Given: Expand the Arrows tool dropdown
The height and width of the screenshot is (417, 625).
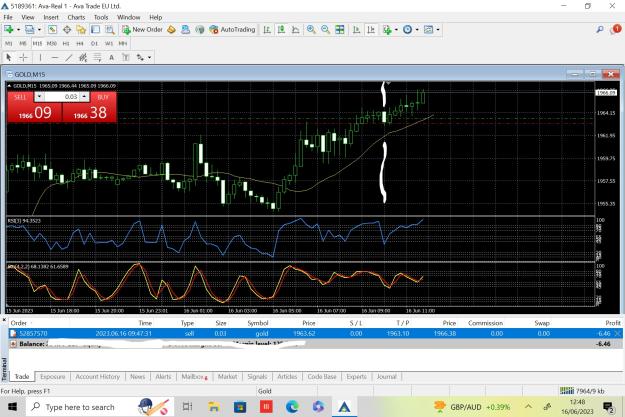Looking at the screenshot, I should [149, 57].
